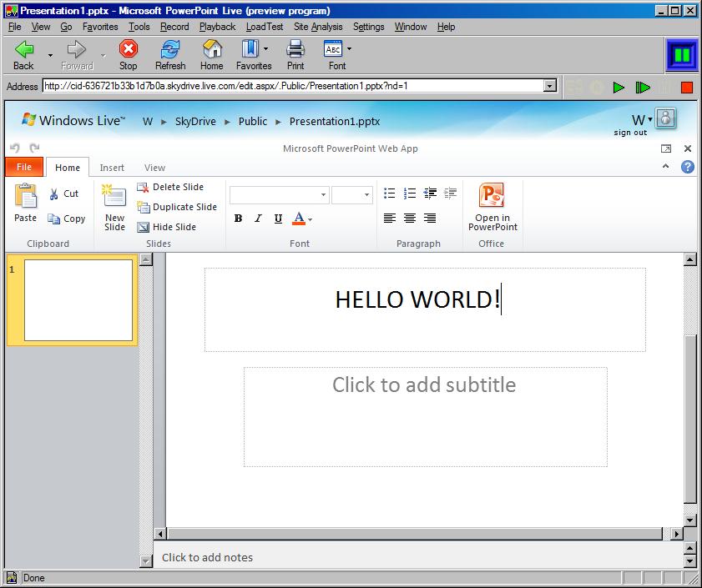The width and height of the screenshot is (702, 588).
Task: Click the profile picture icon near sign out
Action: (x=666, y=118)
